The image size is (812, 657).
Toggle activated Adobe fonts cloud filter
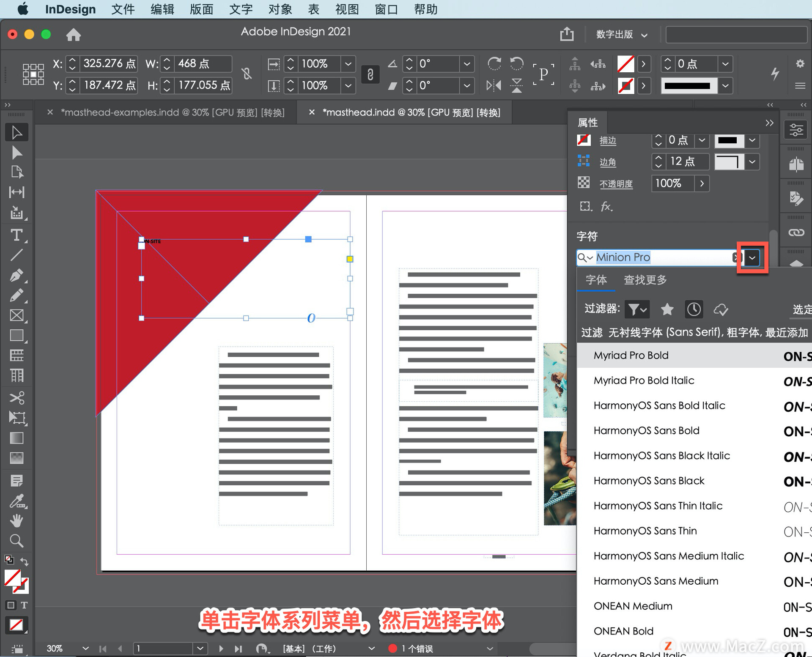pyautogui.click(x=721, y=309)
